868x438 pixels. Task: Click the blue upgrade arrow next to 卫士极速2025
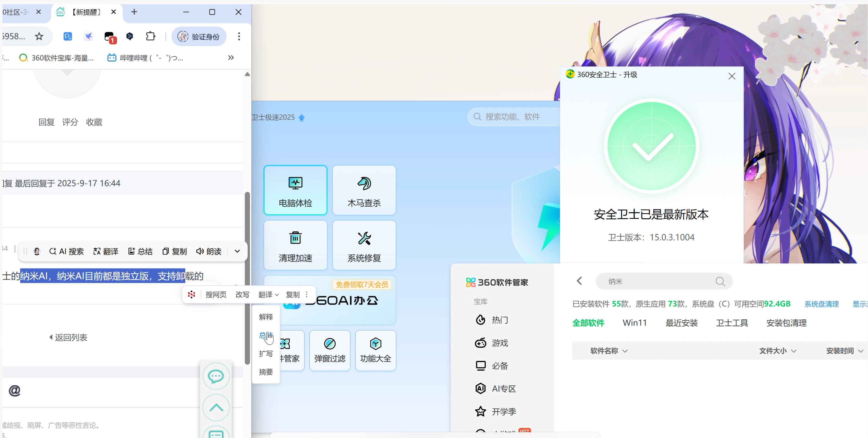pyautogui.click(x=302, y=118)
